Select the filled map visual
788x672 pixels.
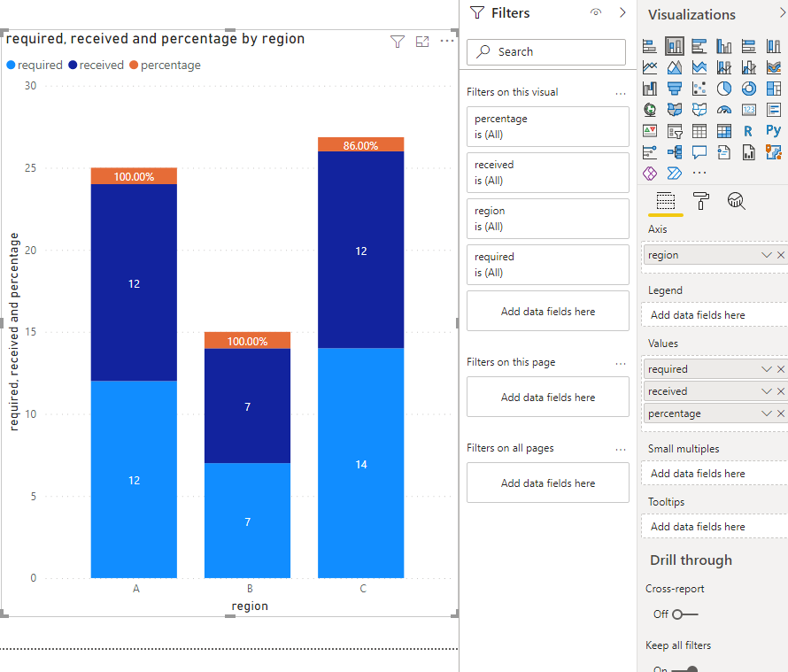675,110
